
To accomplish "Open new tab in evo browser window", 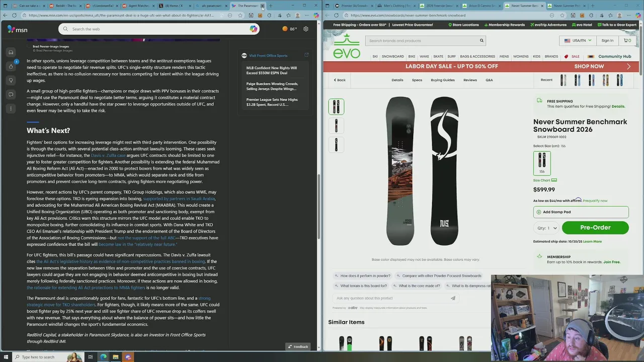I will point(593,6).
